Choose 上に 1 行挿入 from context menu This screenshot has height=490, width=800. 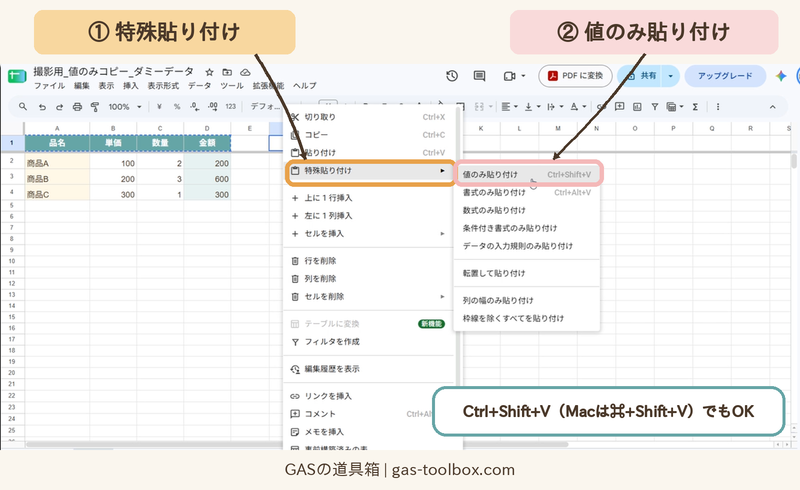(x=367, y=198)
